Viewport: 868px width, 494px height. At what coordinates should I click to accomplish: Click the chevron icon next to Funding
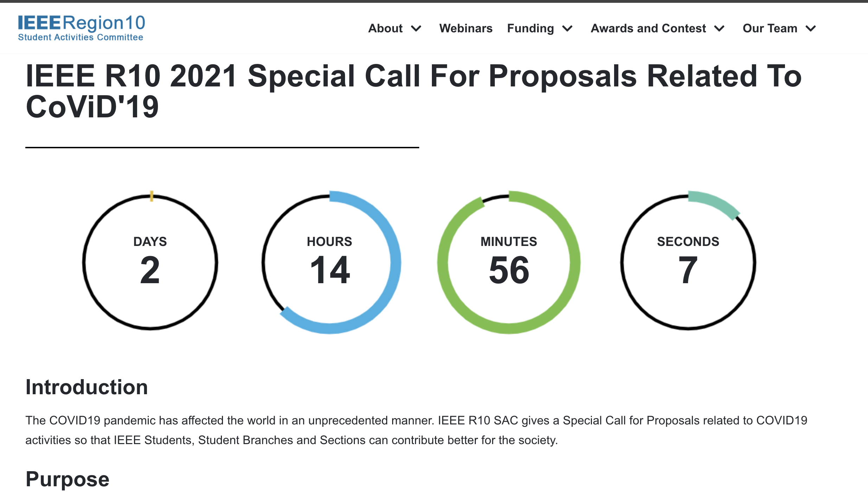point(568,29)
